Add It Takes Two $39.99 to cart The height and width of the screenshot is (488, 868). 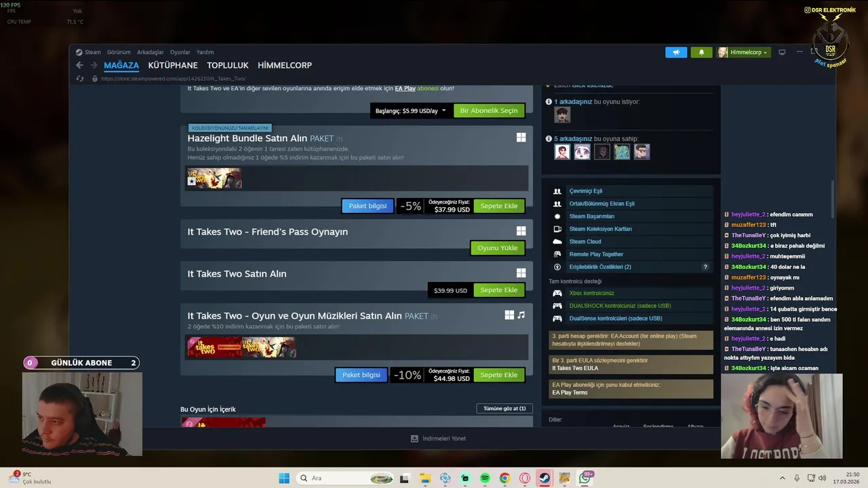point(499,290)
